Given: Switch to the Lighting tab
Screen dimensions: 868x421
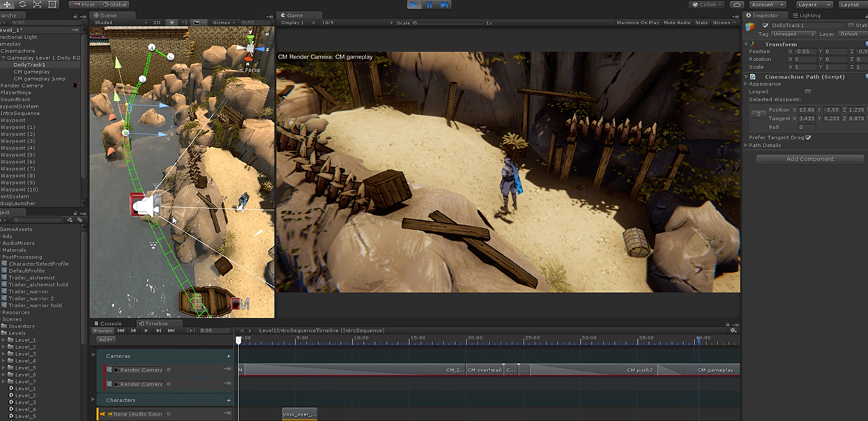Looking at the screenshot, I should pos(809,15).
